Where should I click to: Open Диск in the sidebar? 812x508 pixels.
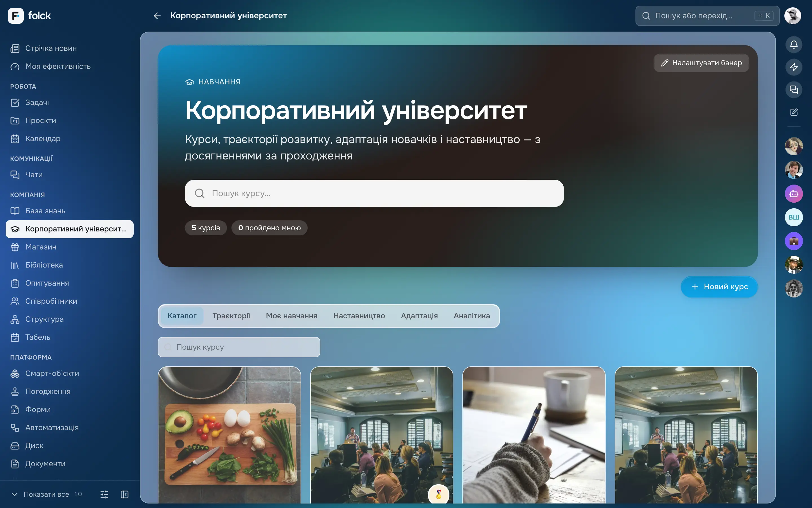[69, 446]
